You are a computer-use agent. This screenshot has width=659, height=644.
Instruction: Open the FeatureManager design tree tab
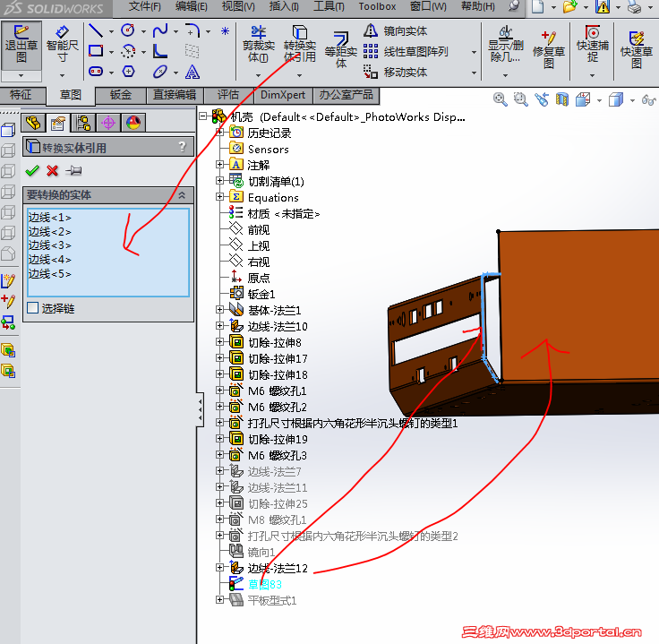pyautogui.click(x=33, y=124)
